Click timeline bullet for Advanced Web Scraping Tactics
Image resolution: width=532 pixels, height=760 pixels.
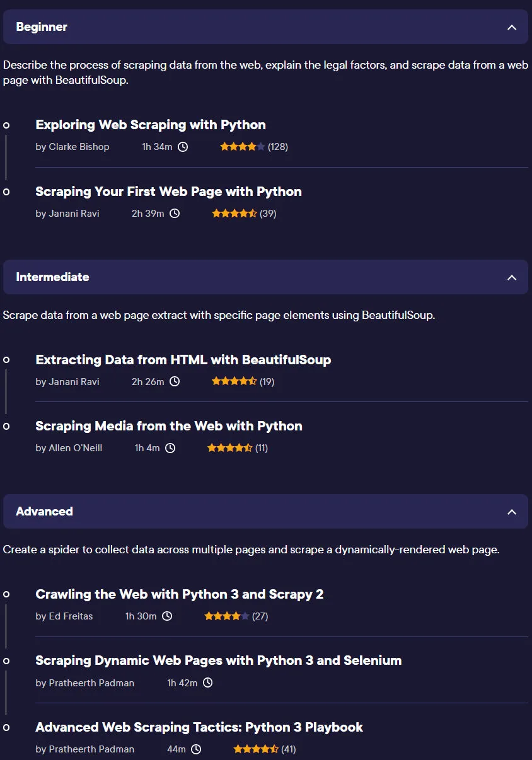(x=6, y=727)
